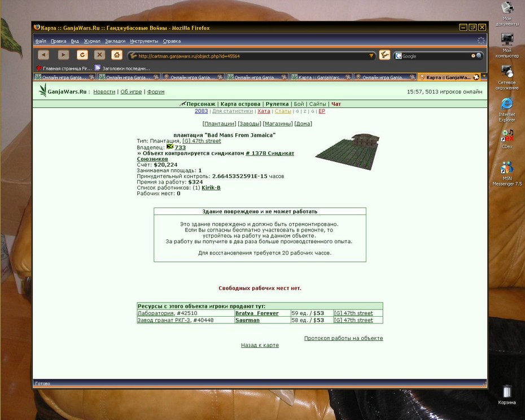Click 'Назад к карте' link

[x=260, y=345]
